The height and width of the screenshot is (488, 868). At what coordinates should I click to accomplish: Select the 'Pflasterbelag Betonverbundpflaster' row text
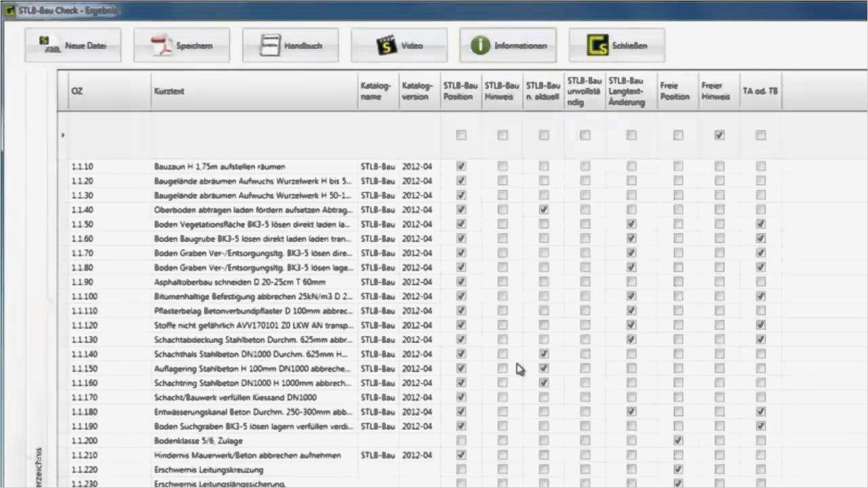tap(254, 311)
